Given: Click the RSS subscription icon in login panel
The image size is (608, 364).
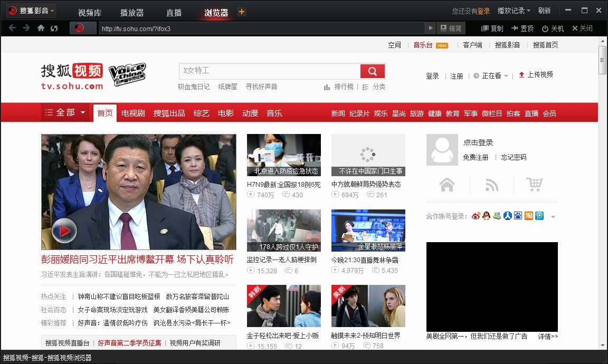Looking at the screenshot, I should 492,185.
